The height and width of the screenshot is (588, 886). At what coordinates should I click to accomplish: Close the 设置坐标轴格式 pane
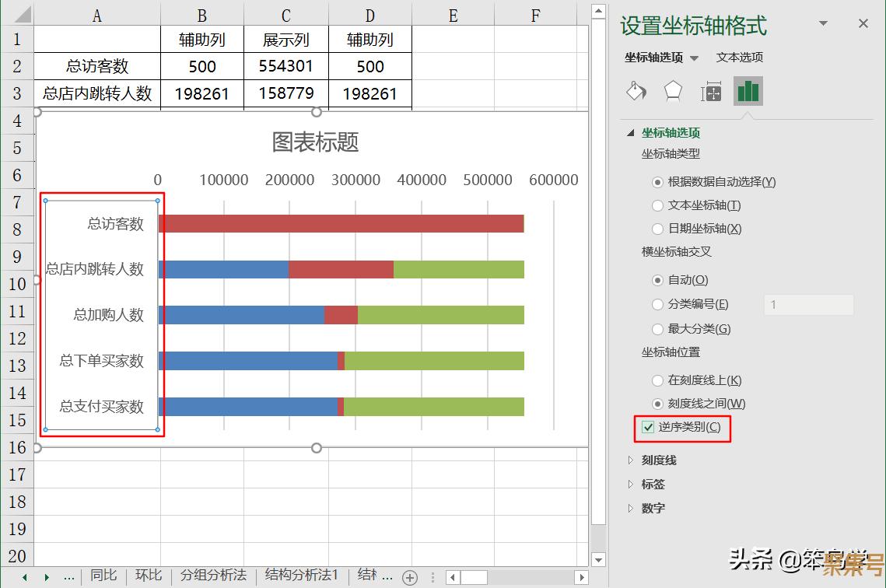point(863,24)
